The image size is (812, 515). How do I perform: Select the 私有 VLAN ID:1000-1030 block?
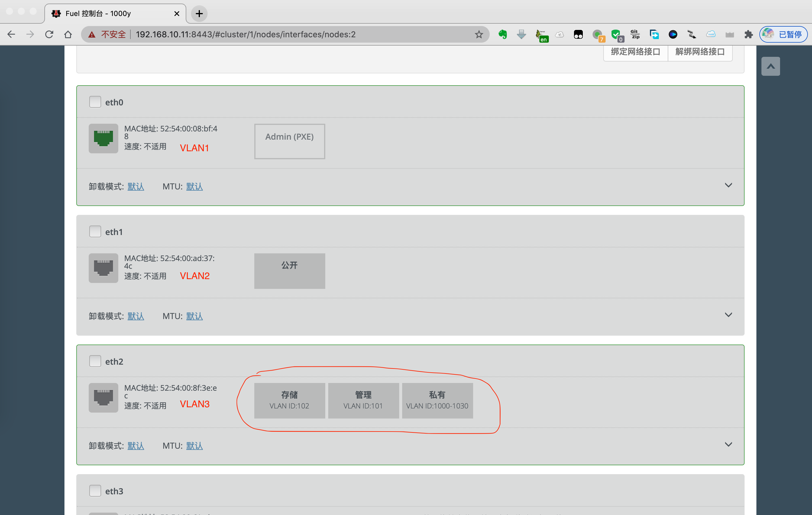(437, 400)
